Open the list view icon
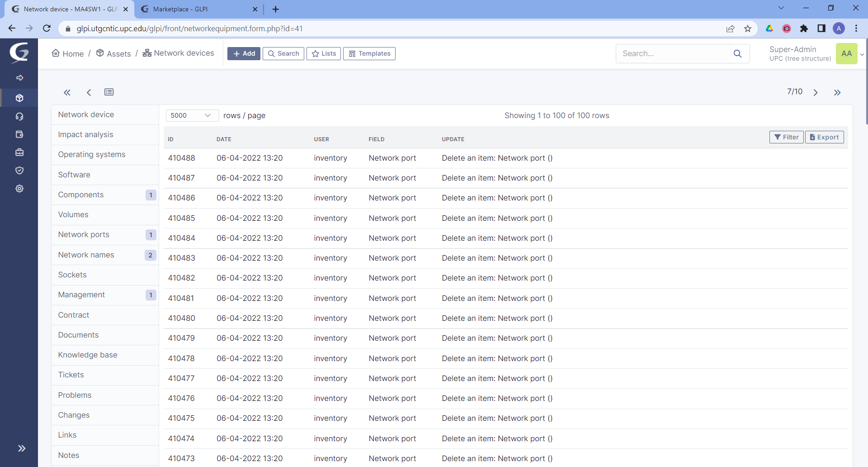This screenshot has height=467, width=868. click(109, 92)
